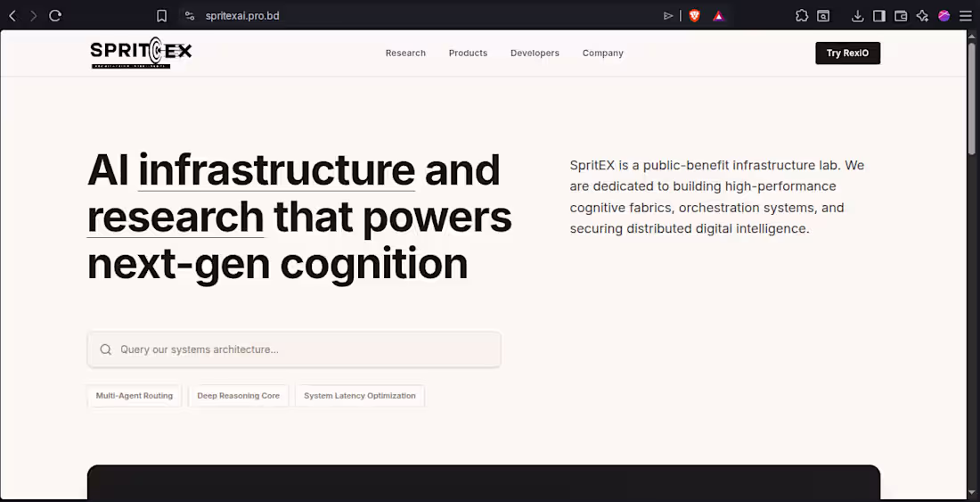The width and height of the screenshot is (980, 502).
Task: Open the Products nav menu
Action: tap(468, 53)
